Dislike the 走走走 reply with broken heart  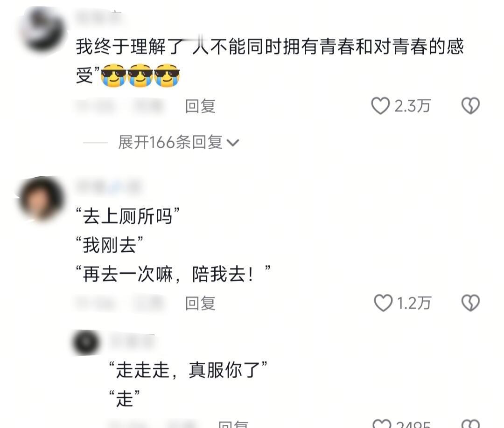pos(470,424)
